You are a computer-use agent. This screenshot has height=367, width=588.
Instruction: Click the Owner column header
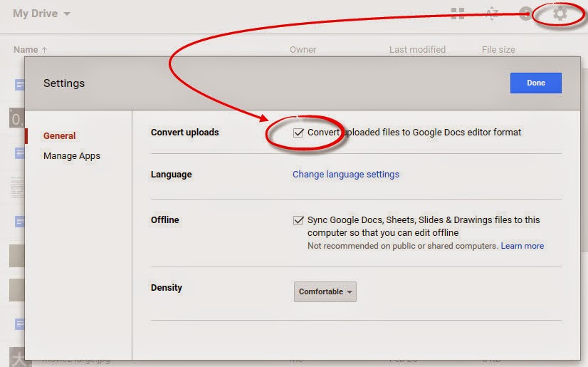pos(303,50)
